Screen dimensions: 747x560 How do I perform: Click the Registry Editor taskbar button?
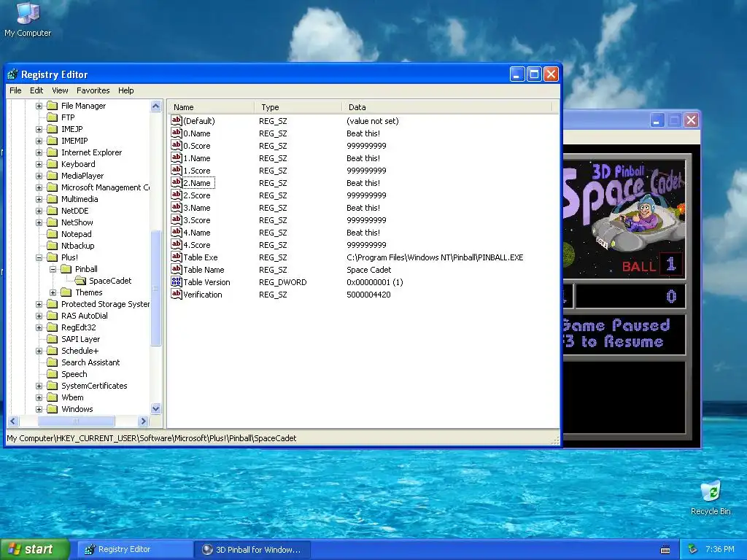[135, 550]
